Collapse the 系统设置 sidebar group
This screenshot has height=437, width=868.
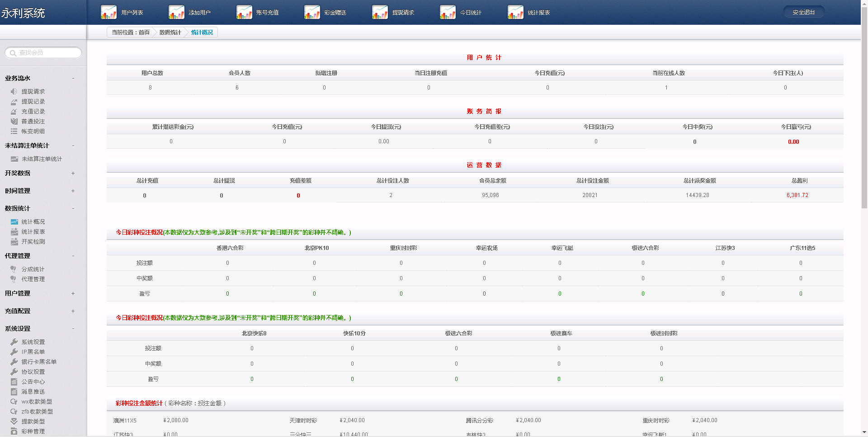coord(73,329)
